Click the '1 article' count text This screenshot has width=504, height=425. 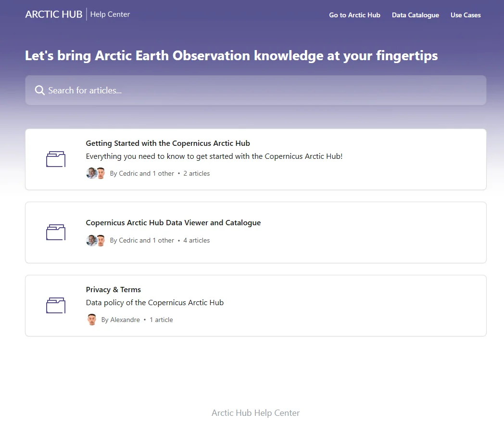(x=161, y=320)
